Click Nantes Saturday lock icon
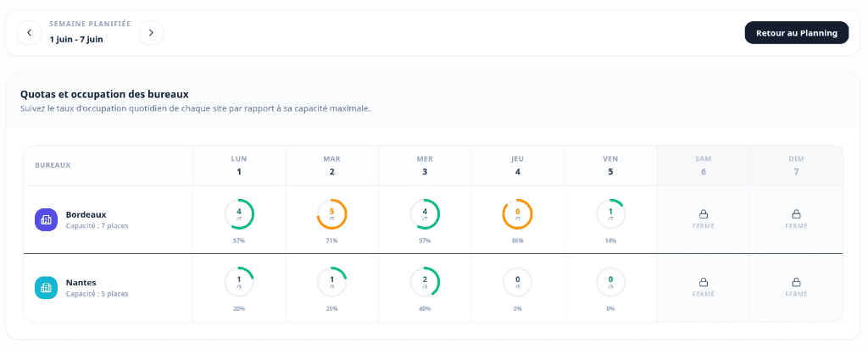The height and width of the screenshot is (354, 868). (703, 282)
